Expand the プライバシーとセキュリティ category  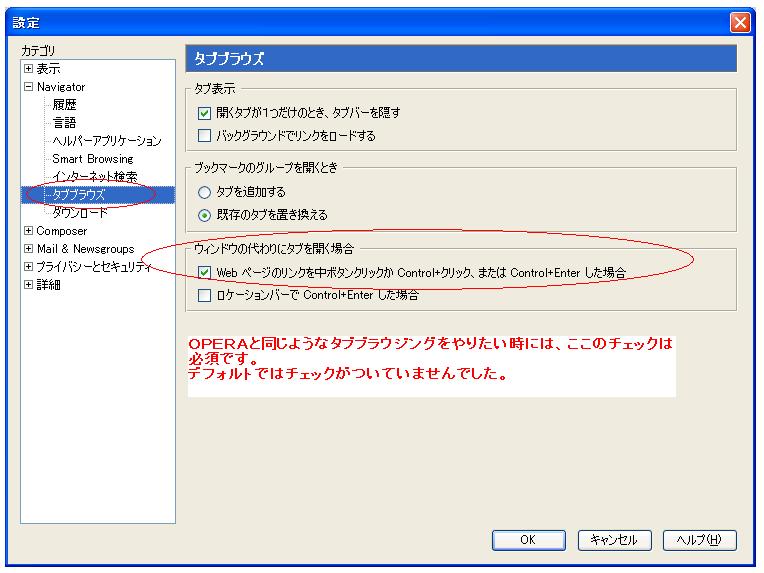tap(28, 267)
